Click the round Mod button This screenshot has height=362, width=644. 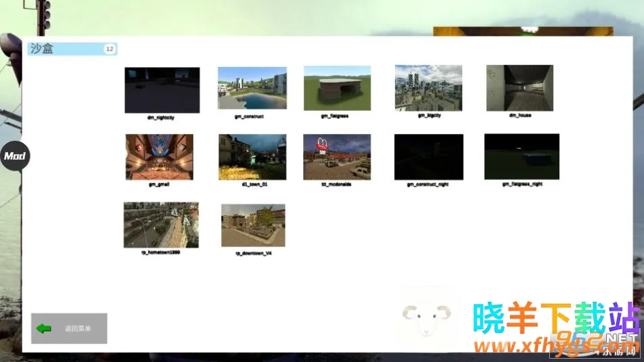pos(14,156)
